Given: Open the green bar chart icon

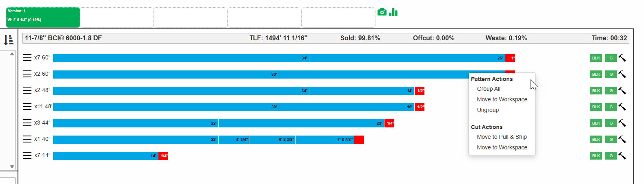Looking at the screenshot, I should coord(393,12).
